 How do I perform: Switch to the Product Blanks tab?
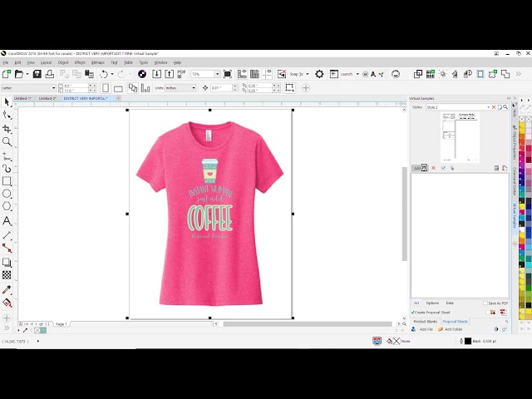point(425,322)
